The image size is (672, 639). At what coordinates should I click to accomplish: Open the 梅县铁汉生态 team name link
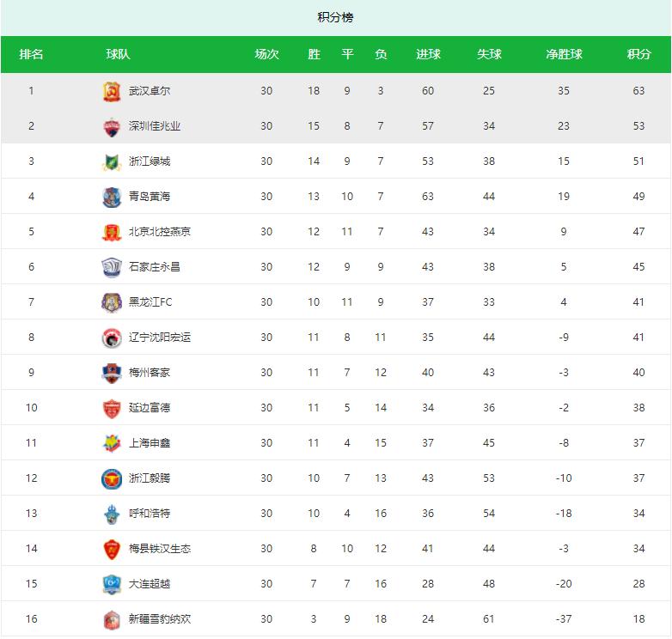coord(160,549)
